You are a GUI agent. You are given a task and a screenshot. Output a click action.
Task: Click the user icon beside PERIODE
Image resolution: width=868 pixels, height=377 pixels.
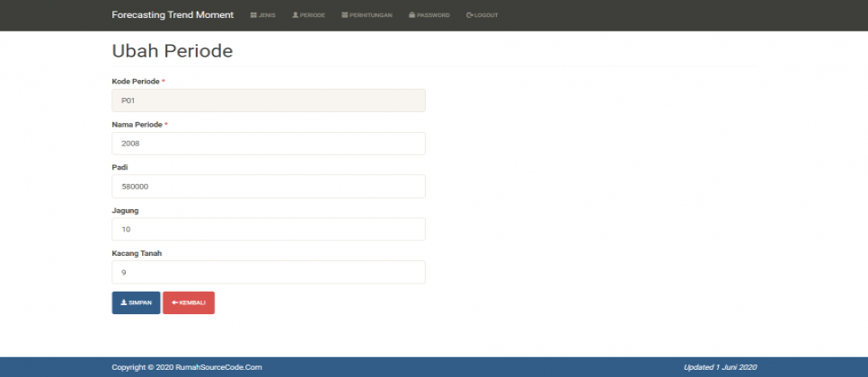coord(296,15)
